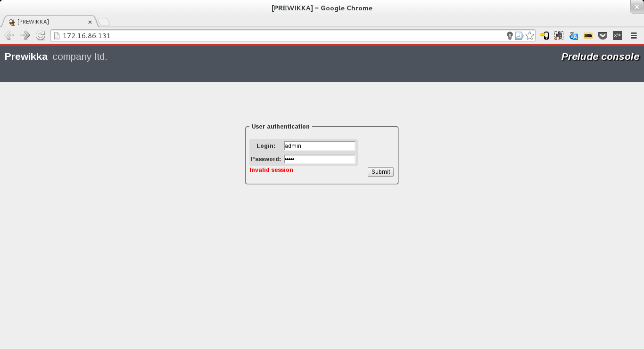Click the Prewikka title in the header

coord(26,57)
